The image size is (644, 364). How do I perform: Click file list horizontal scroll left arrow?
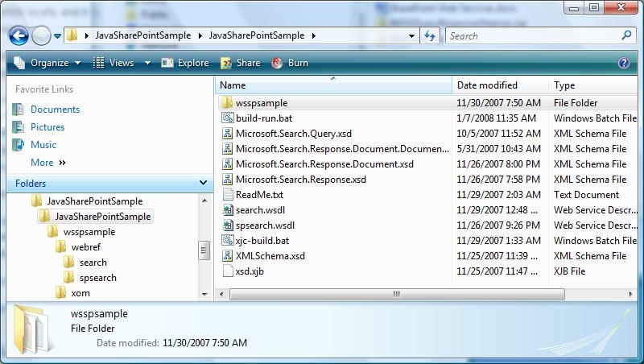pyautogui.click(x=221, y=294)
